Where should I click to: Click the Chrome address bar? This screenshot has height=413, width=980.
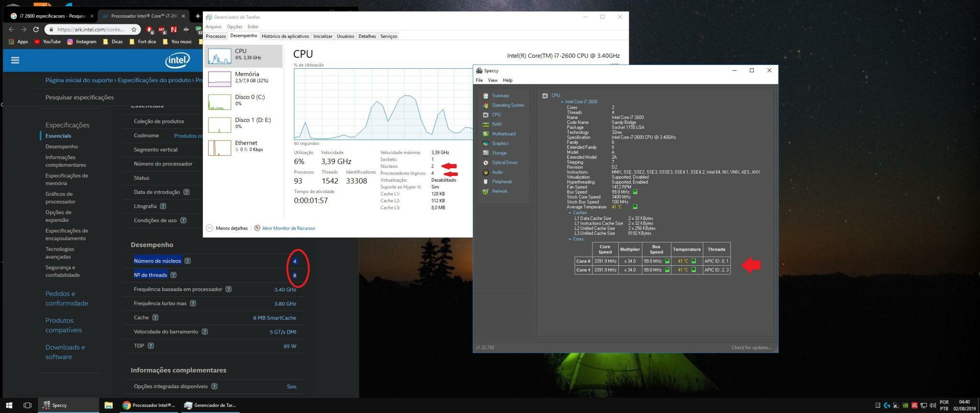(90, 29)
